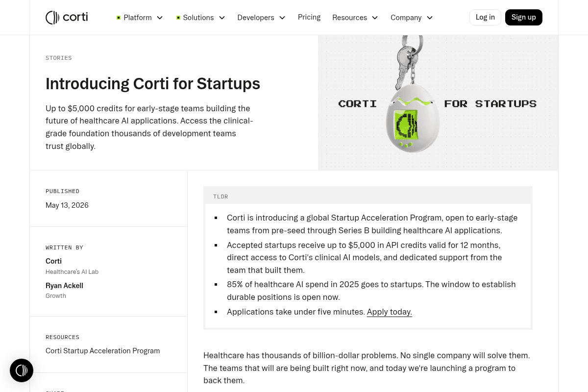Image resolution: width=588 pixels, height=392 pixels.
Task: Click the Corti for Startups hero image
Action: pos(438,102)
